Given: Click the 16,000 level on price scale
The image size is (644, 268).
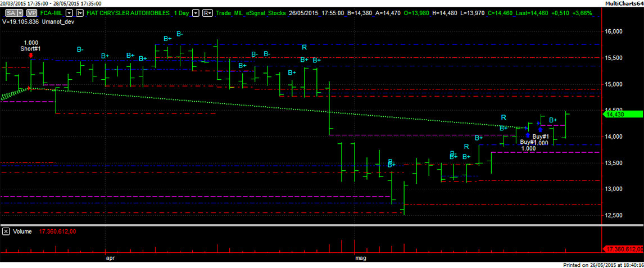Looking at the screenshot, I should tap(615, 32).
